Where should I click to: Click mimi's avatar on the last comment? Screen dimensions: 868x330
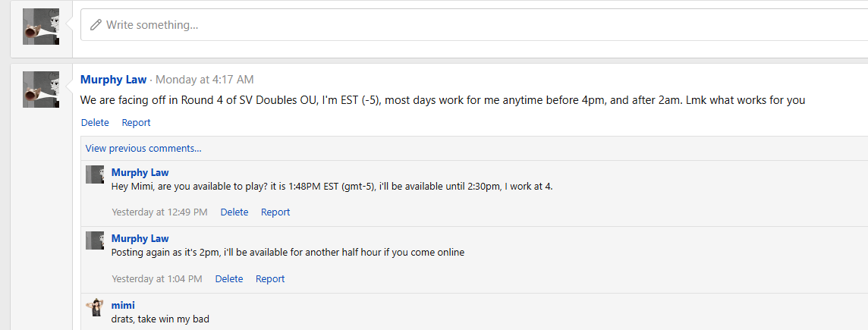pyautogui.click(x=95, y=307)
